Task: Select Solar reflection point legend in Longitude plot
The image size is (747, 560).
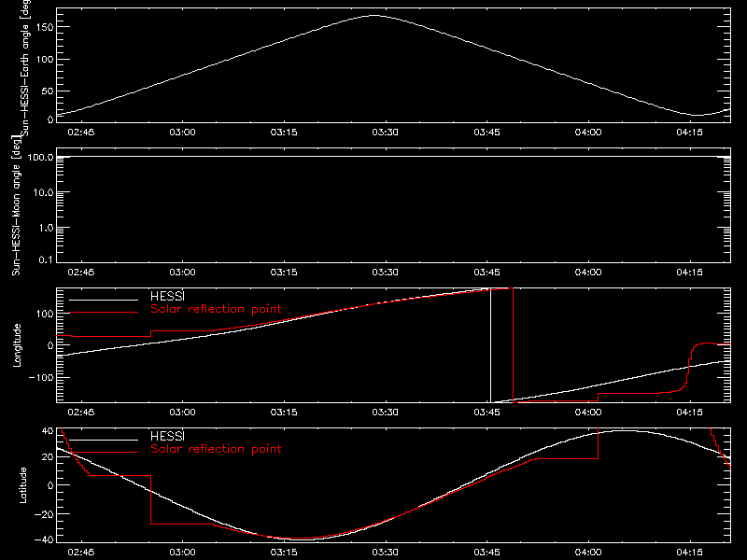Action: pyautogui.click(x=216, y=309)
